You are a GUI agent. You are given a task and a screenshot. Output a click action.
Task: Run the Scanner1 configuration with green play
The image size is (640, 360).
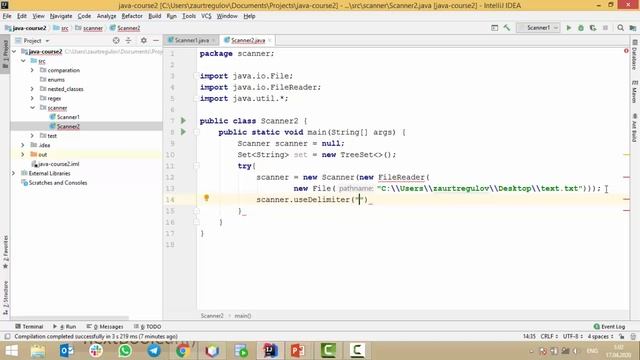pyautogui.click(x=569, y=28)
